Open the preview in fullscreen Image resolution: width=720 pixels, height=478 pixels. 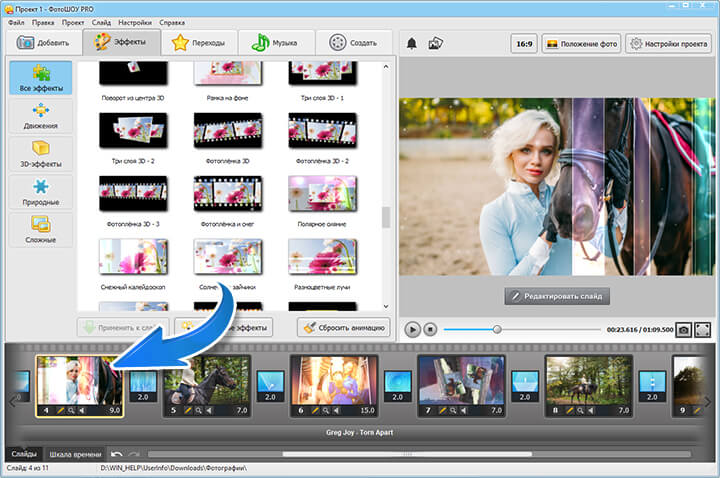pos(703,330)
